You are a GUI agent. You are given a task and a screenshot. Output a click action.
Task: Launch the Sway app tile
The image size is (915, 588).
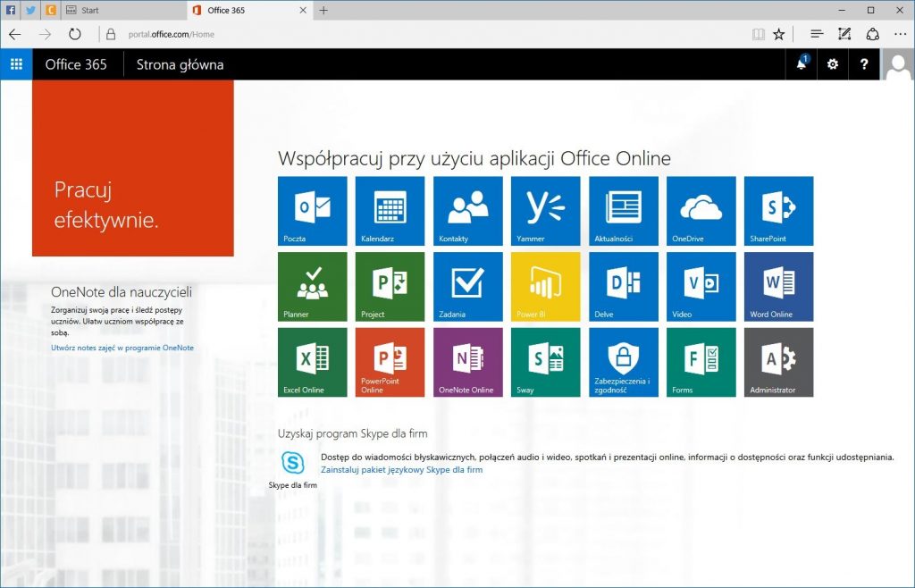coord(545,362)
